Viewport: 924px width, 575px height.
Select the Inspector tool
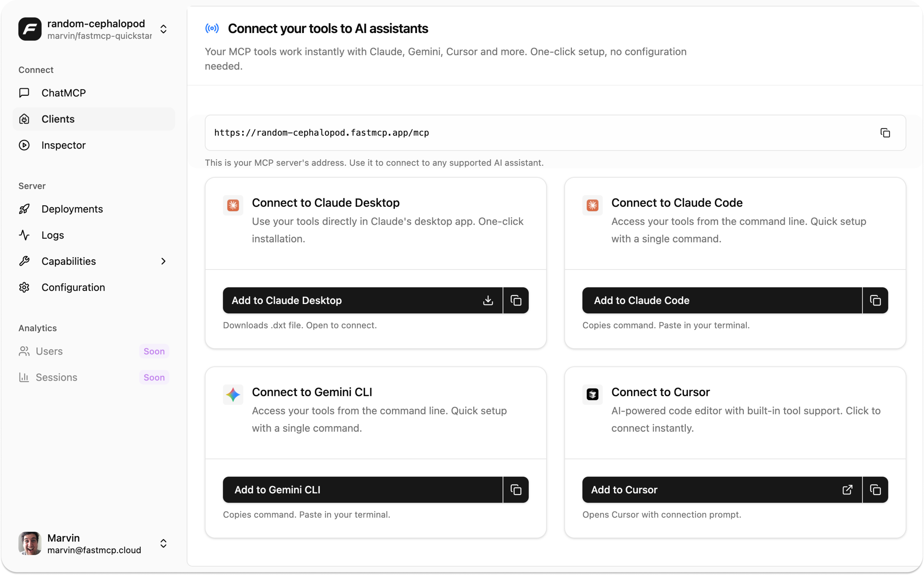pyautogui.click(x=63, y=145)
